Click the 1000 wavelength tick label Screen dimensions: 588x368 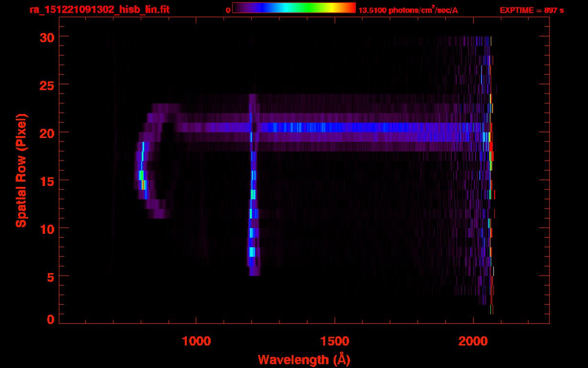click(x=196, y=341)
